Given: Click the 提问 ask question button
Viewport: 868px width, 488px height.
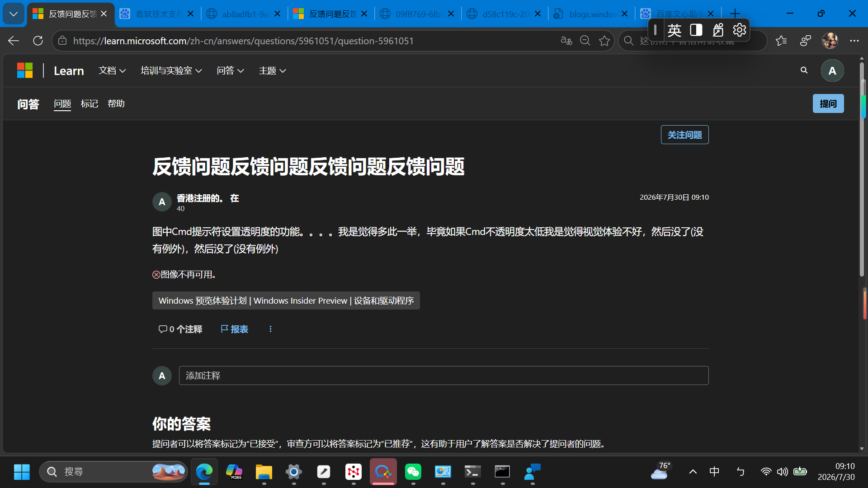Looking at the screenshot, I should [828, 103].
